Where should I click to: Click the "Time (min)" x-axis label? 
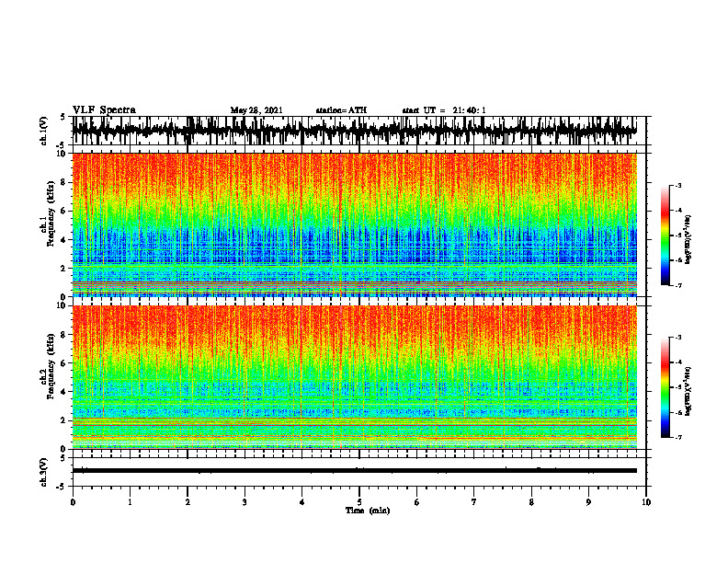[368, 511]
